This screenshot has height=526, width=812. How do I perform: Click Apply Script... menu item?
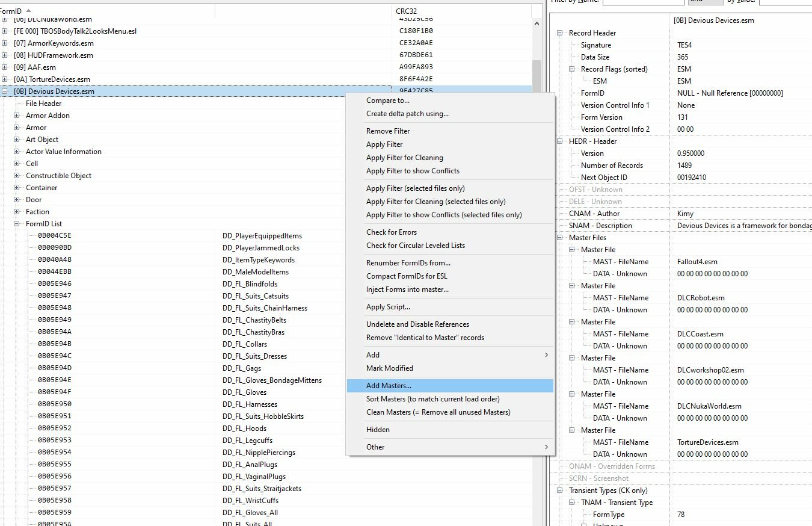coord(450,307)
